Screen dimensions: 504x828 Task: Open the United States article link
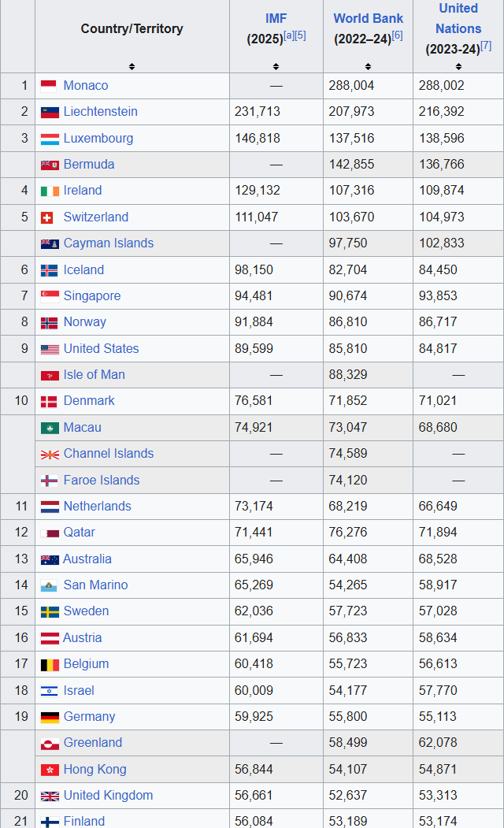click(101, 349)
